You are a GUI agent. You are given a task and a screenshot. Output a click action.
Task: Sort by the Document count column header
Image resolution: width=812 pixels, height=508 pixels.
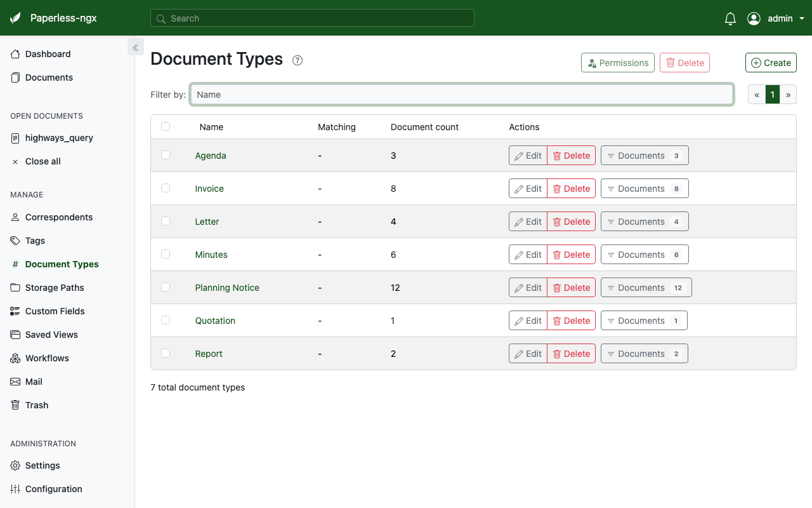(x=424, y=127)
